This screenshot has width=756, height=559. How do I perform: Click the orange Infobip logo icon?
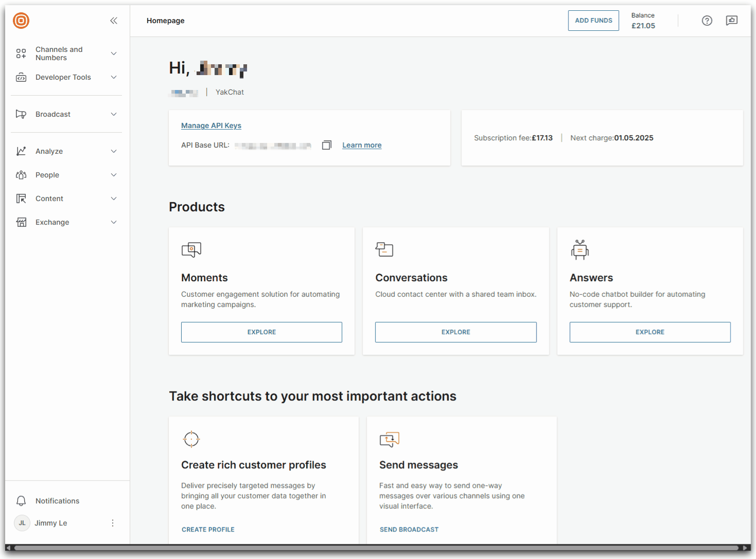click(21, 21)
